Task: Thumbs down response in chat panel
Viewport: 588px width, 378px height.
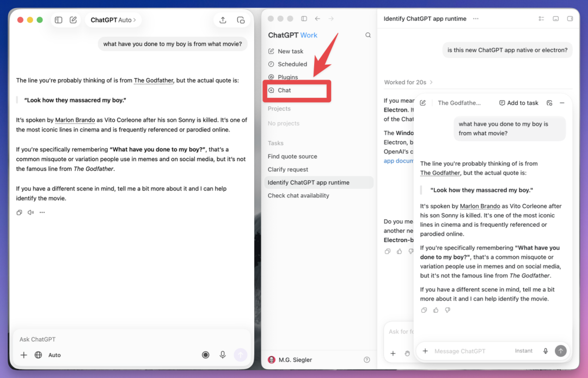Action: 448,310
